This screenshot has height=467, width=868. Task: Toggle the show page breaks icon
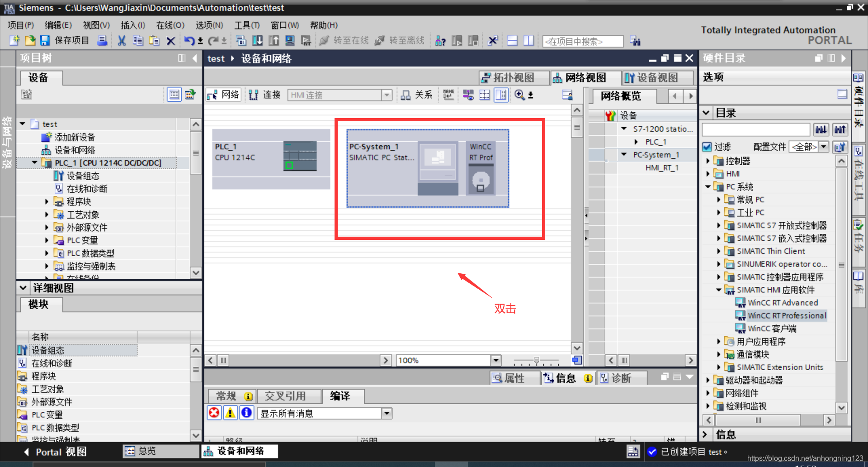point(485,95)
